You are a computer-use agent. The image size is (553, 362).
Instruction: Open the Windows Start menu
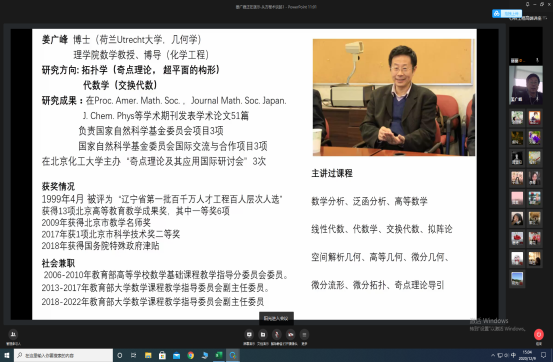[x=7, y=355]
